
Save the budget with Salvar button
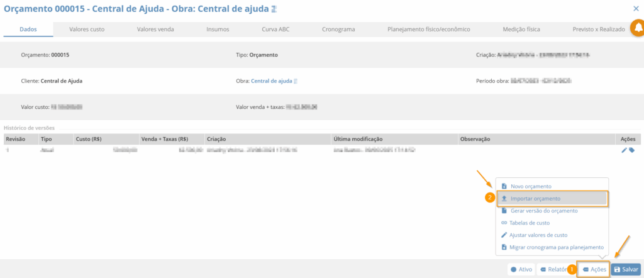626,269
